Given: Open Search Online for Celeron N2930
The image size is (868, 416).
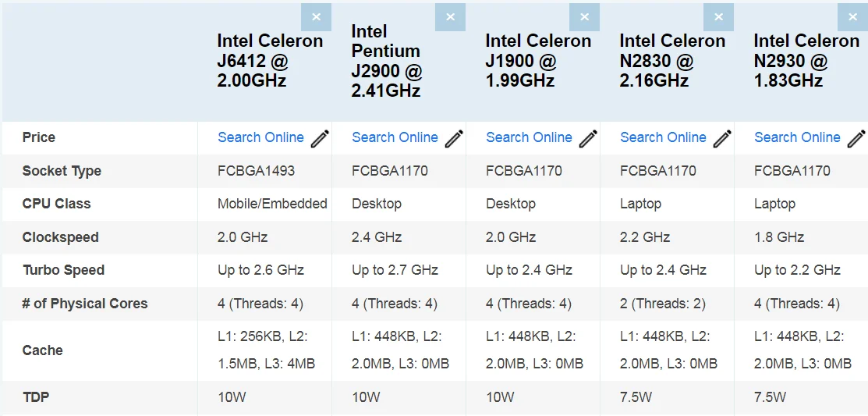Looking at the screenshot, I should [x=797, y=137].
